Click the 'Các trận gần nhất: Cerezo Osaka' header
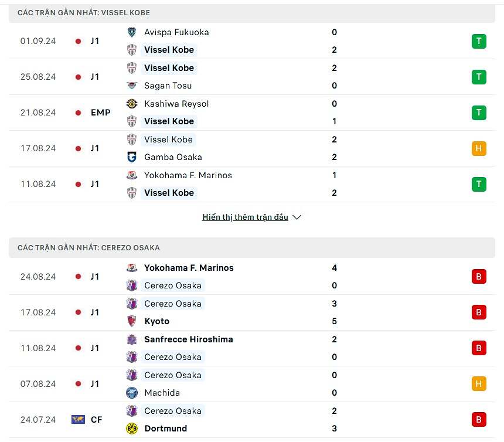The width and height of the screenshot is (504, 442). [88, 248]
